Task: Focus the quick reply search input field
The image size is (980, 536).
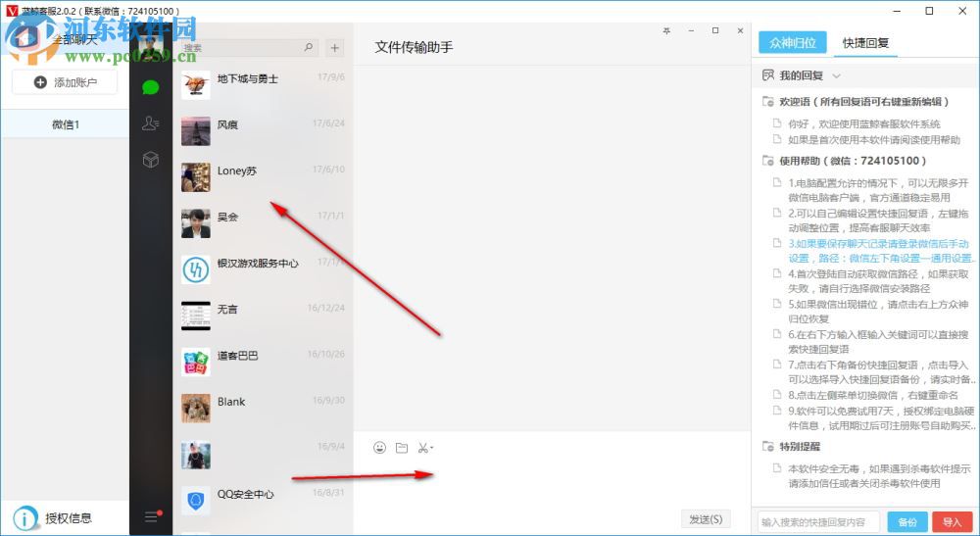Action: pos(818,521)
